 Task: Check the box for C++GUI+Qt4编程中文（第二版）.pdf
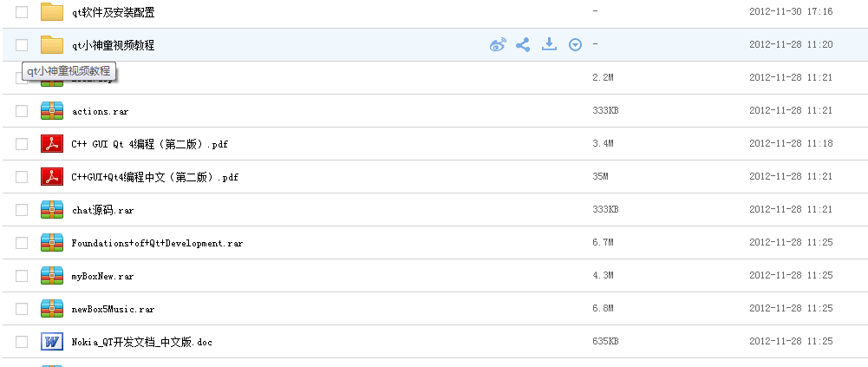click(x=22, y=177)
